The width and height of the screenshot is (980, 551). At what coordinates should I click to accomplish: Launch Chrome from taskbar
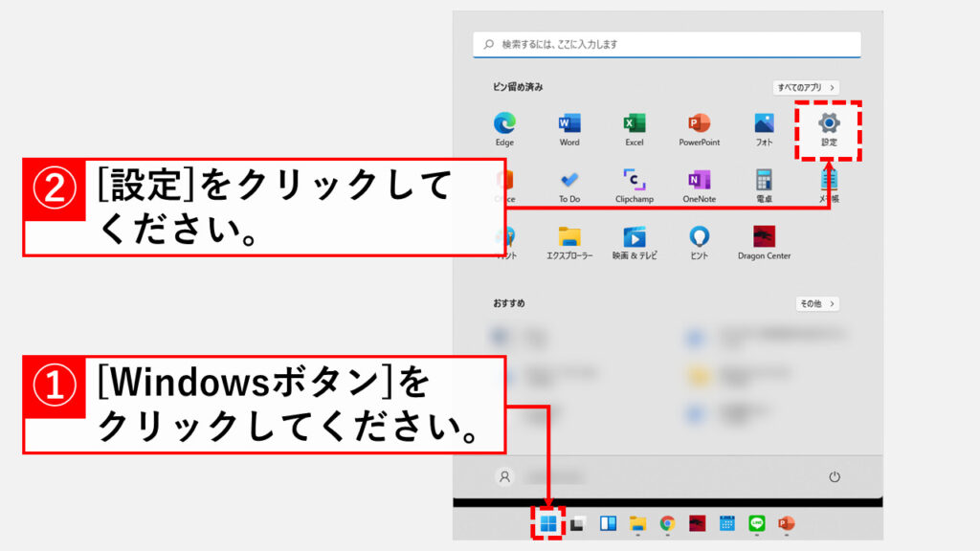click(667, 523)
